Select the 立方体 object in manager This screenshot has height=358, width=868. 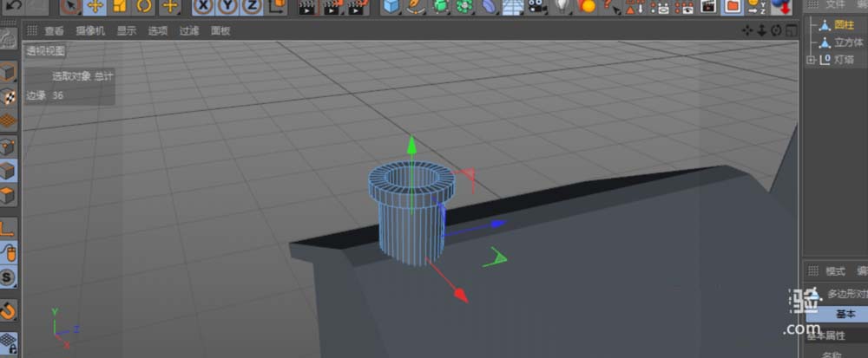coord(849,42)
